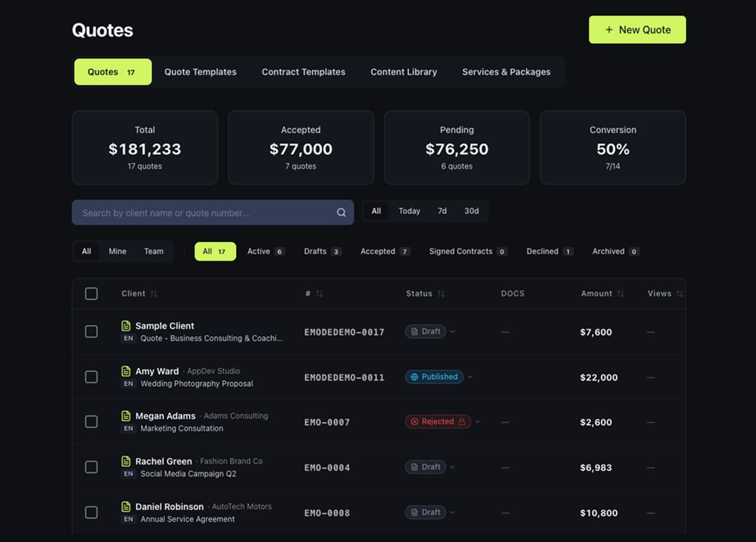The image size is (756, 542).
Task: Toggle the select-all checkbox in table header
Action: tap(91, 294)
